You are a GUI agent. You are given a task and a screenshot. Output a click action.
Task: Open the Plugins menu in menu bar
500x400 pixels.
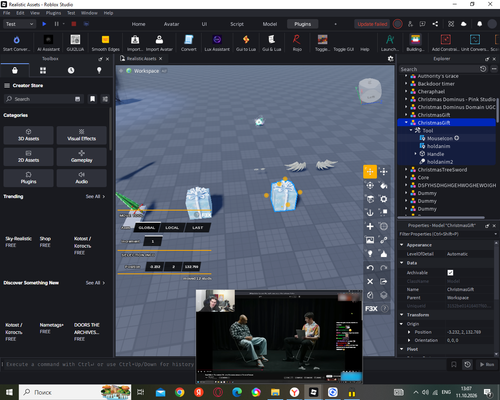(x=53, y=13)
